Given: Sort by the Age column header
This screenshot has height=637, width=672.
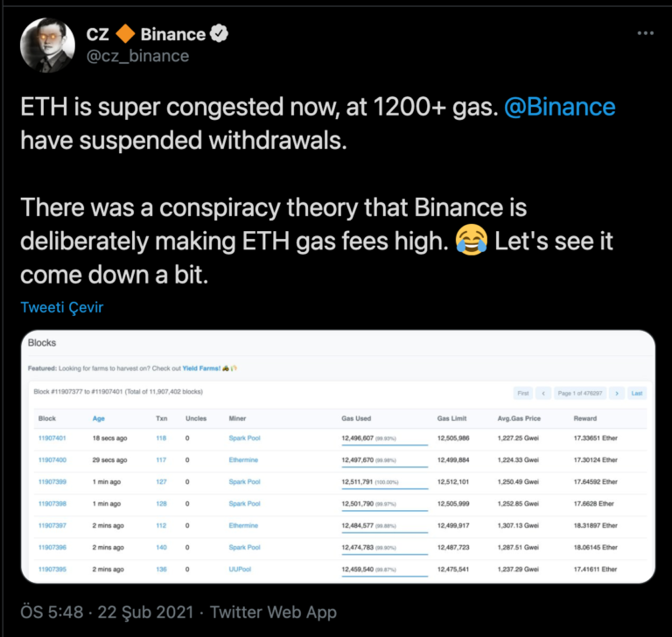Looking at the screenshot, I should 99,418.
